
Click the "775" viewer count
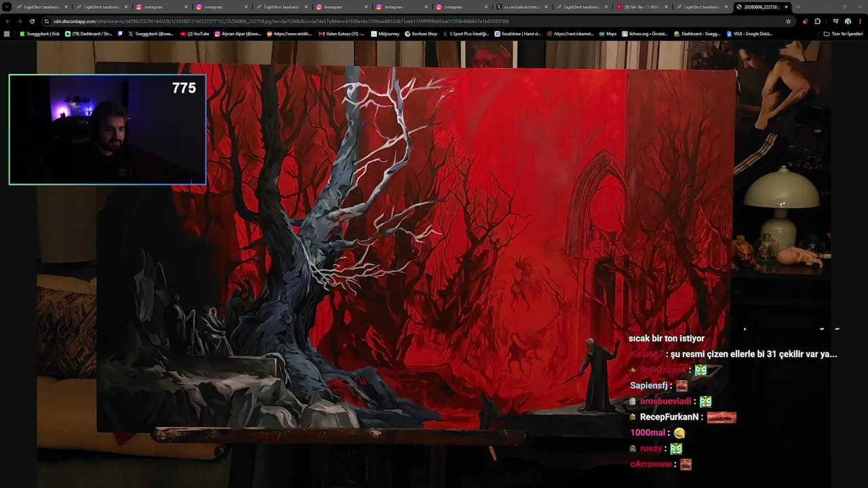[184, 88]
